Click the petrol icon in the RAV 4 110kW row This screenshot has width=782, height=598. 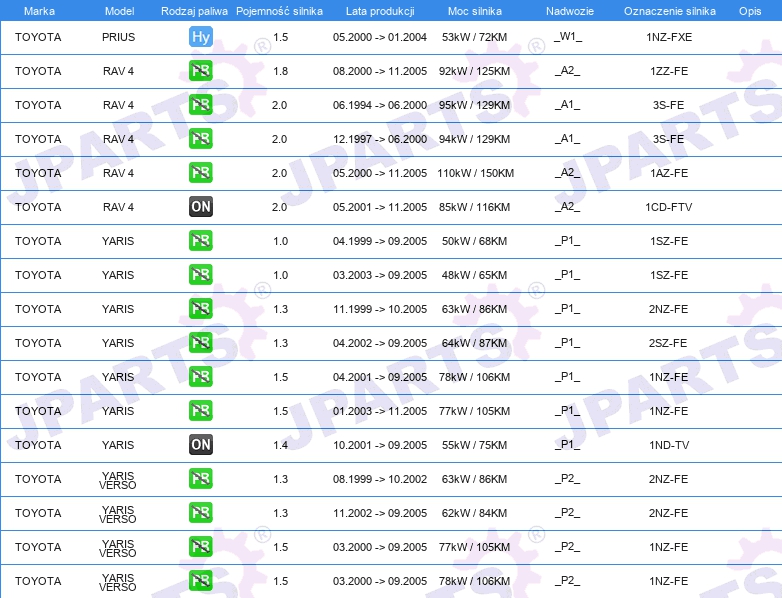click(201, 173)
